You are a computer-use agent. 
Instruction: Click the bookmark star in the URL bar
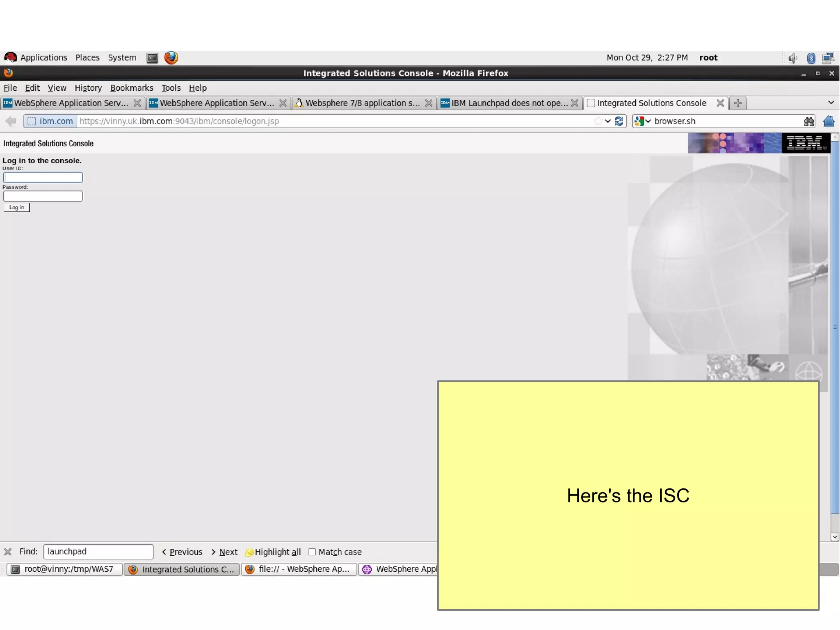coord(598,121)
